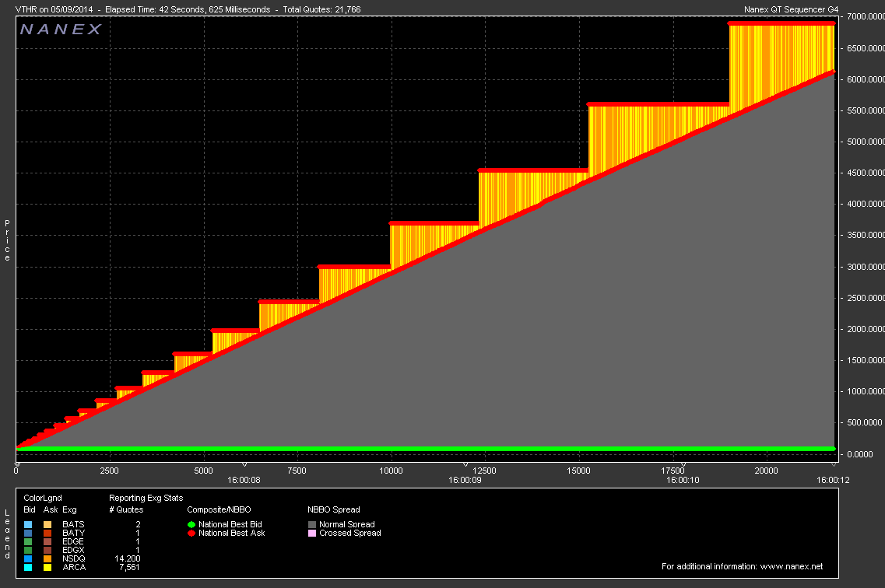
Task: Select the BATY exchange label
Action: 73,533
